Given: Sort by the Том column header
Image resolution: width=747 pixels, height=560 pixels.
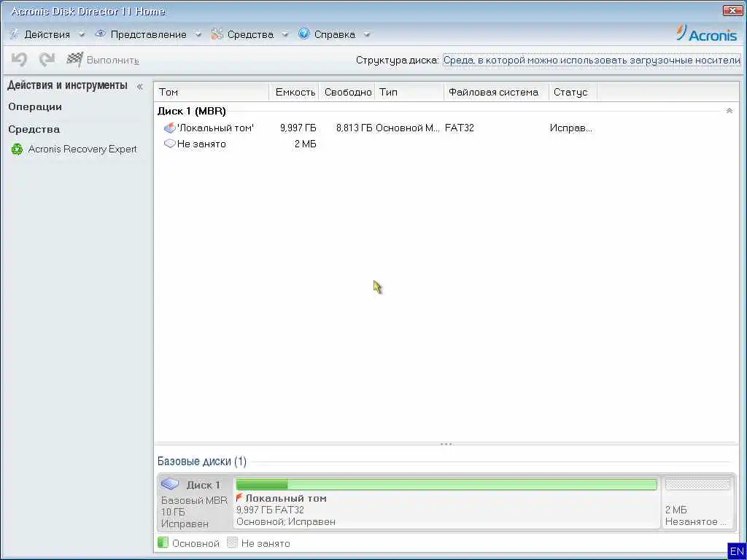Looking at the screenshot, I should [212, 92].
